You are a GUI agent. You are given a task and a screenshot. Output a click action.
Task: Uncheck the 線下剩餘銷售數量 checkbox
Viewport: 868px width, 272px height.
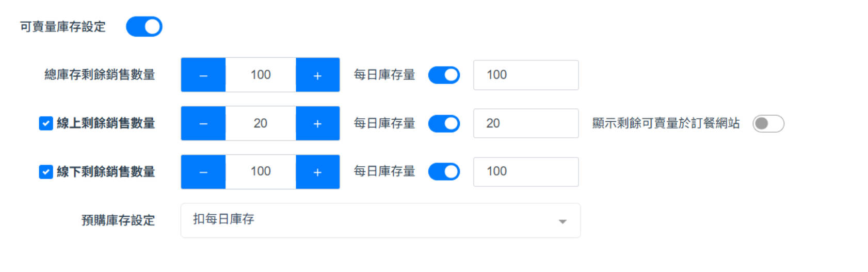46,172
